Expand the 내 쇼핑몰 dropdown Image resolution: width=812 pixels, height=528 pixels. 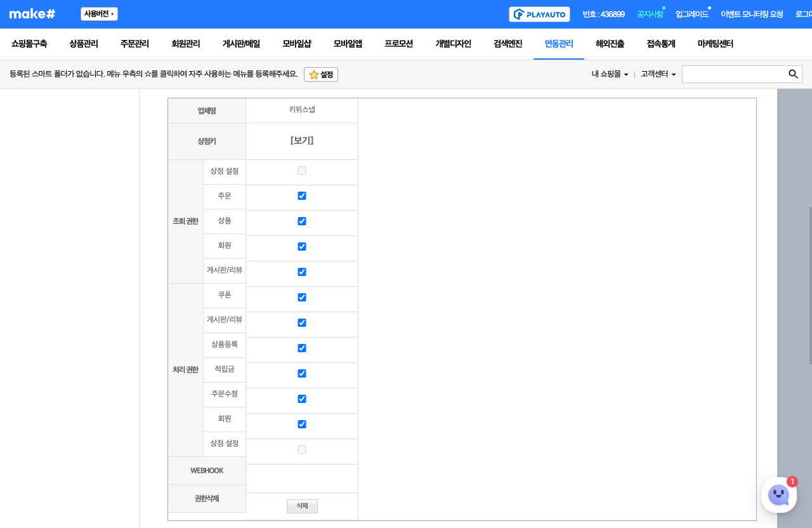pyautogui.click(x=610, y=74)
